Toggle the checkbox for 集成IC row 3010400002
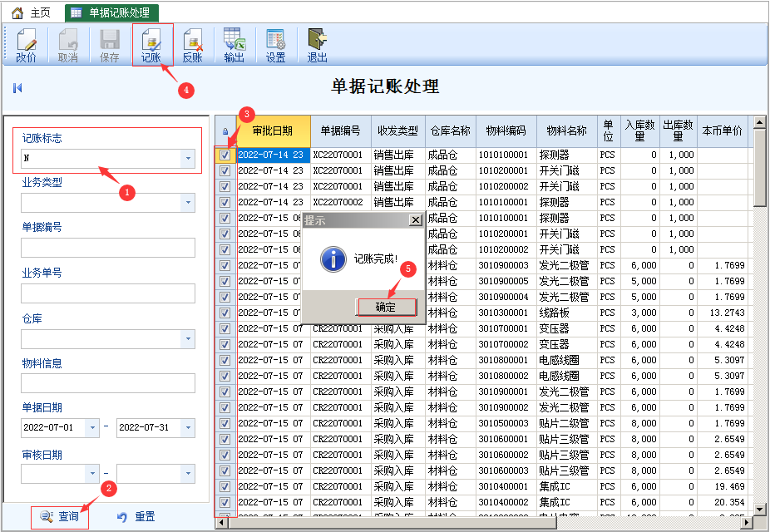Image resolution: width=770 pixels, height=532 pixels. pyautogui.click(x=225, y=502)
